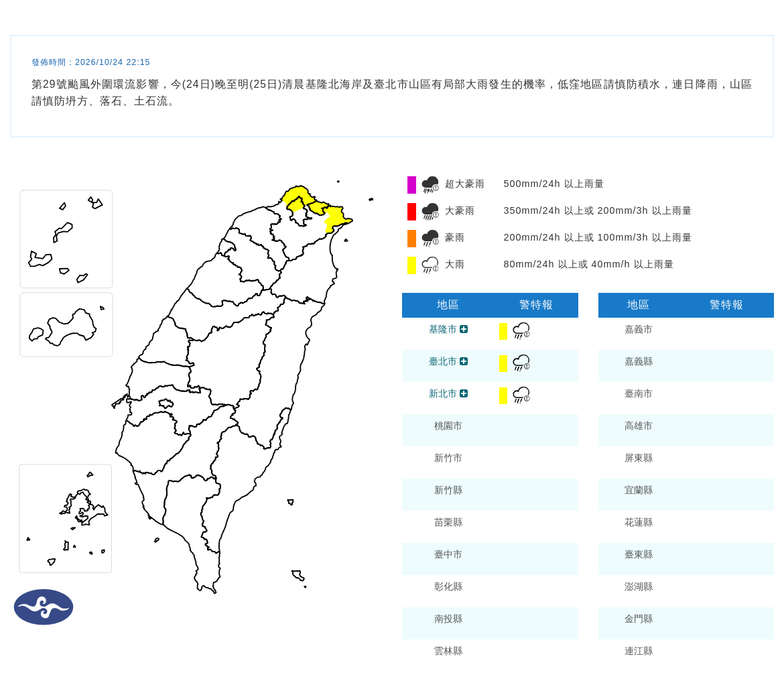Viewport: 784px width, 697px height.
Task: Click the 大豪雨 cloud icon in legend
Action: 430,212
